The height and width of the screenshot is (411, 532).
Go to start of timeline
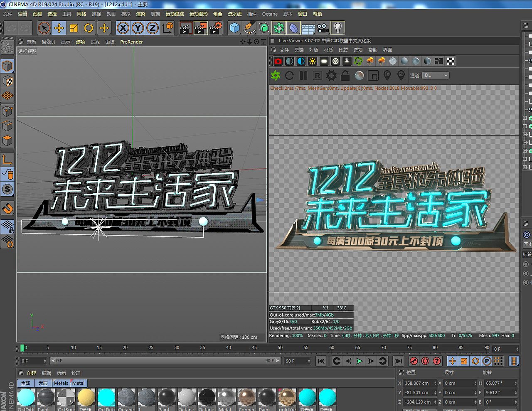(321, 361)
